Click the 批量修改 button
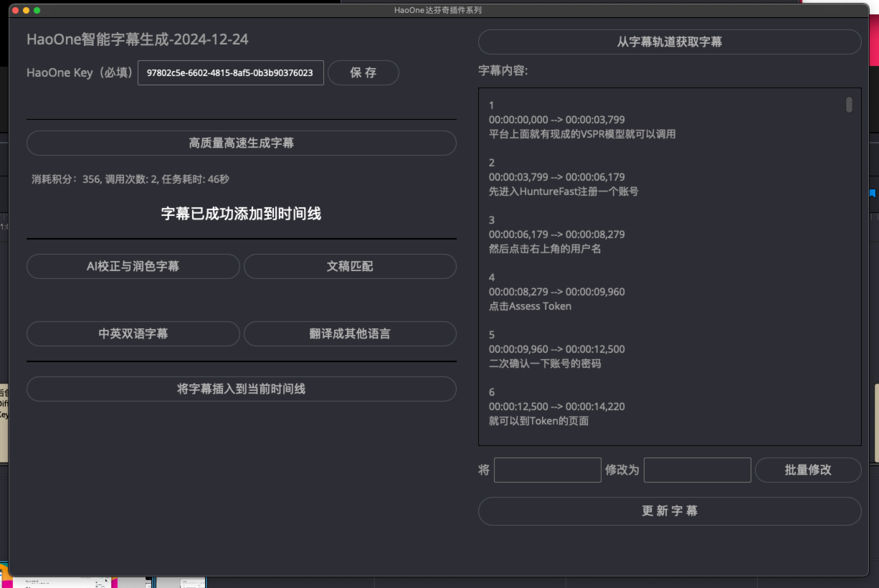This screenshot has height=588, width=879. [x=808, y=470]
